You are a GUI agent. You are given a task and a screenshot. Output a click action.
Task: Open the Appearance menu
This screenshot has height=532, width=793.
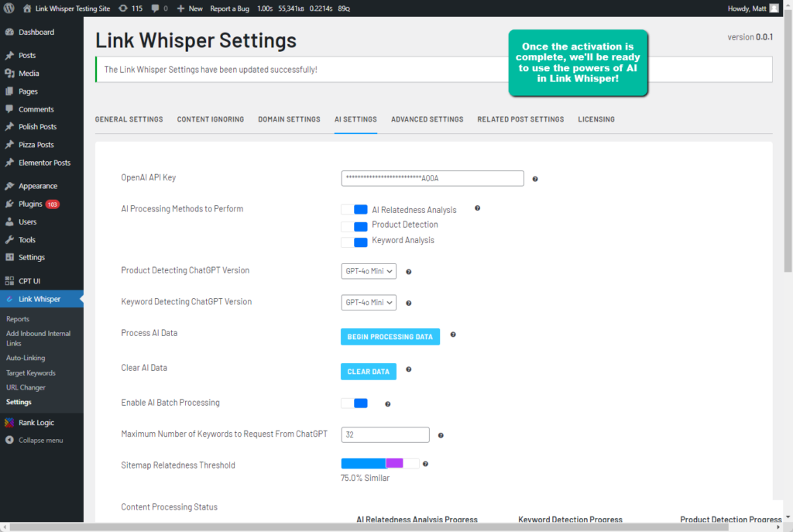click(x=42, y=186)
